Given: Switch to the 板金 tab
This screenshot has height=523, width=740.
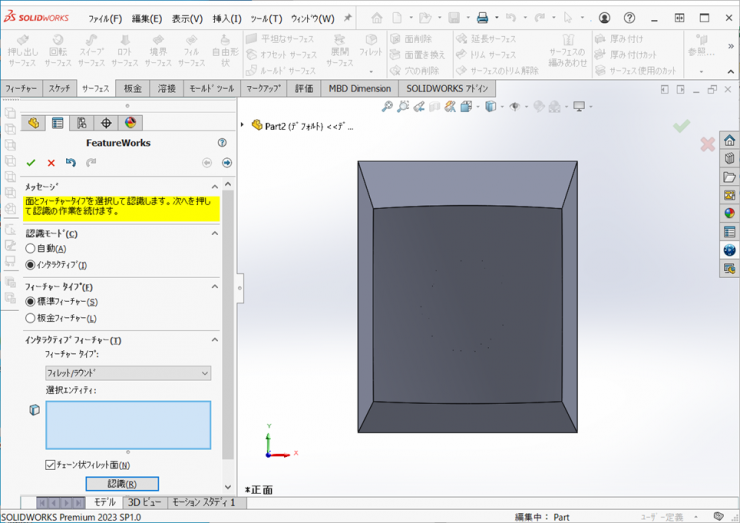Looking at the screenshot, I should pos(133,89).
